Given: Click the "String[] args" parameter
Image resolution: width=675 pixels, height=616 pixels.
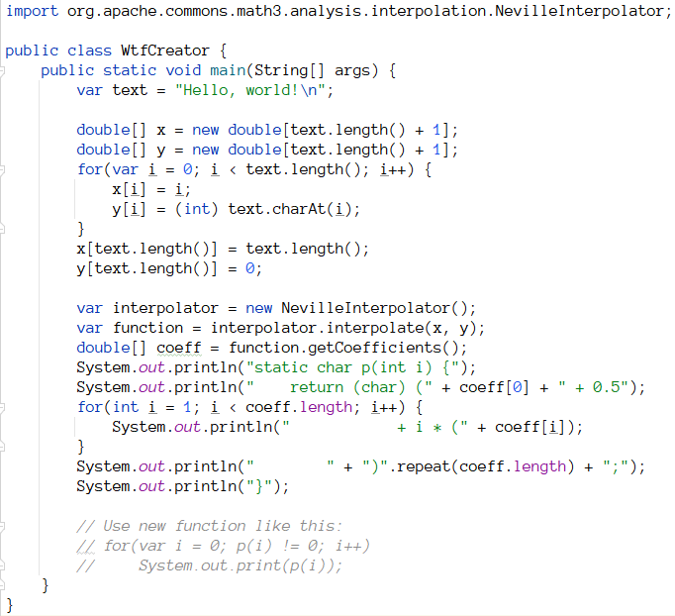Looking at the screenshot, I should (x=316, y=70).
